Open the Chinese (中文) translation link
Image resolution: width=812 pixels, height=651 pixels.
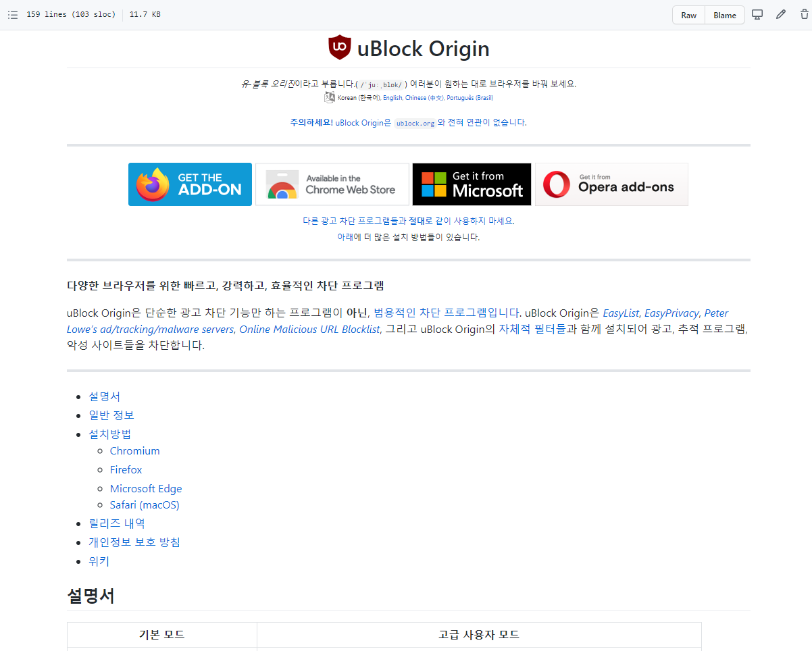424,98
